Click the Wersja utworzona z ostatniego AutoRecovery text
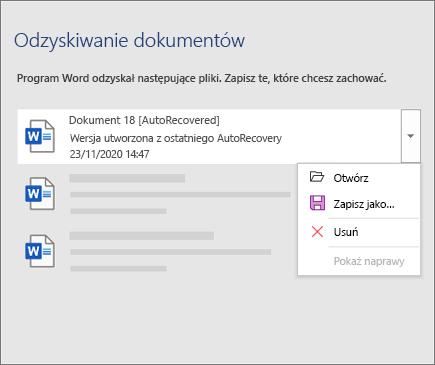The width and height of the screenshot is (435, 365). [x=176, y=138]
